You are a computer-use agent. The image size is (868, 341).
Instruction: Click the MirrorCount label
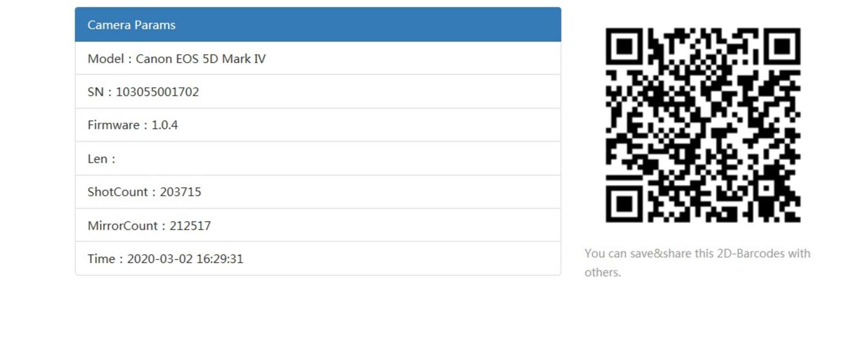pyautogui.click(x=123, y=226)
